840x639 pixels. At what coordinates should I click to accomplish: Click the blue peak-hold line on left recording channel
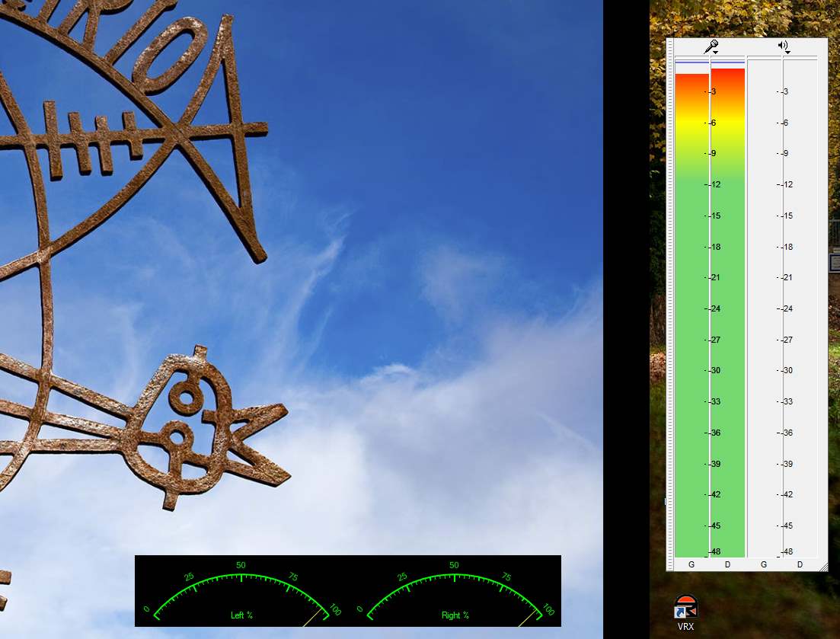pyautogui.click(x=691, y=62)
